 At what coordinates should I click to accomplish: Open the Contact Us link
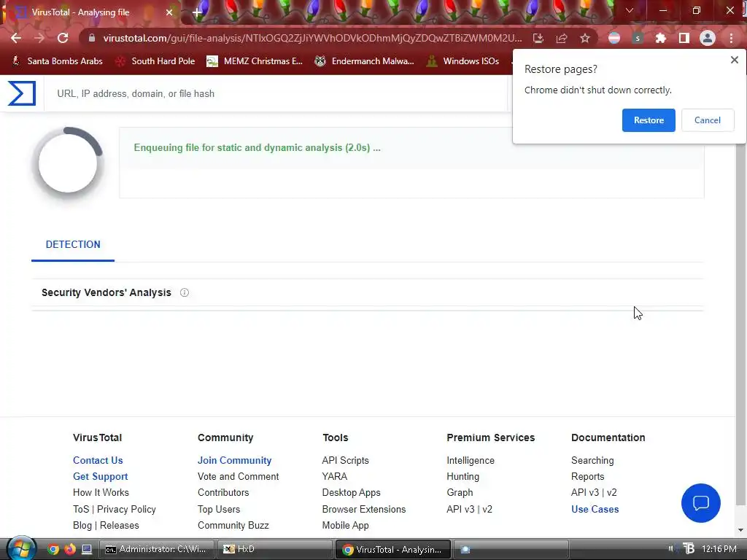click(98, 460)
